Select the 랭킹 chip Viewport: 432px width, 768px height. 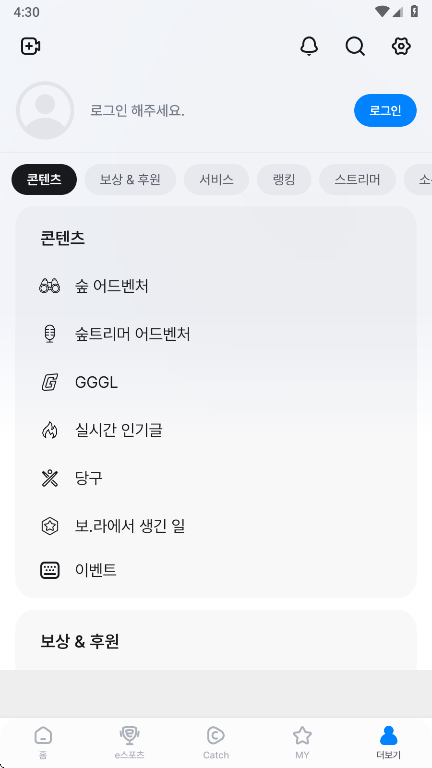pyautogui.click(x=284, y=179)
